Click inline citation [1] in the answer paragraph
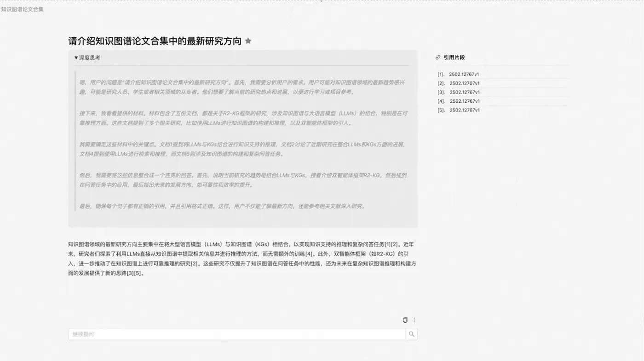 (x=388, y=245)
